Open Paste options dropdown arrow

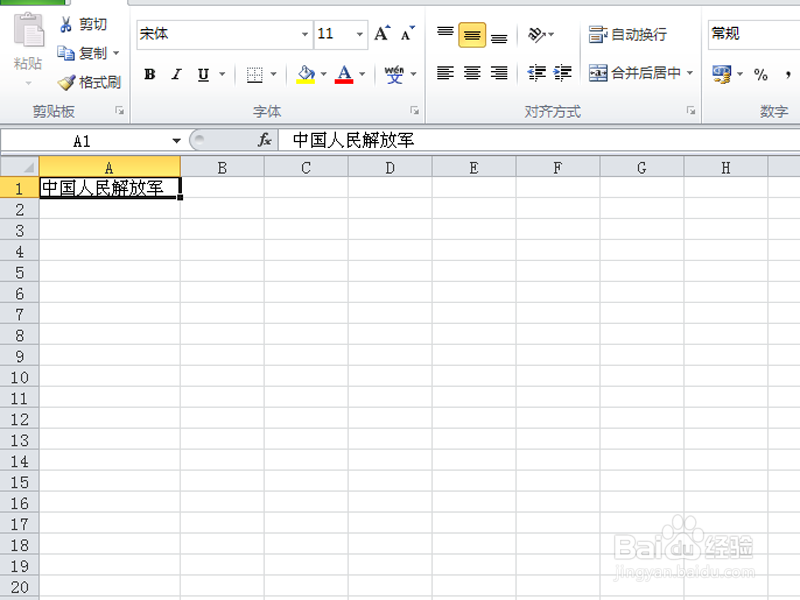tap(29, 83)
